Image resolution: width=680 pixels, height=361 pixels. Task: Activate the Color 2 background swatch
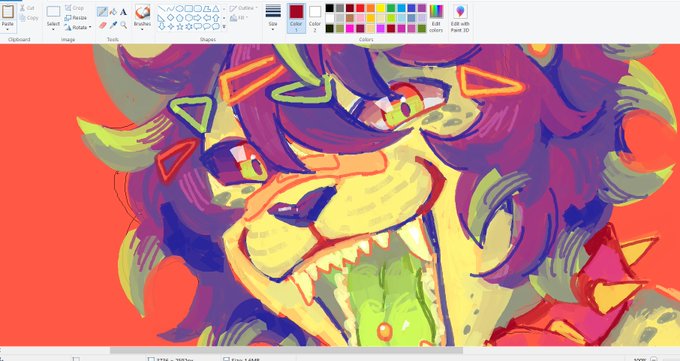(x=315, y=18)
